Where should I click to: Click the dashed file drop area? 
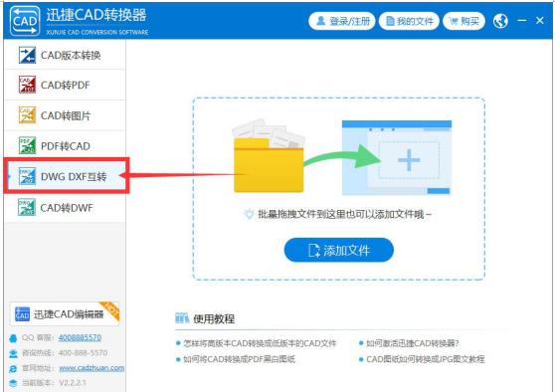click(x=339, y=189)
